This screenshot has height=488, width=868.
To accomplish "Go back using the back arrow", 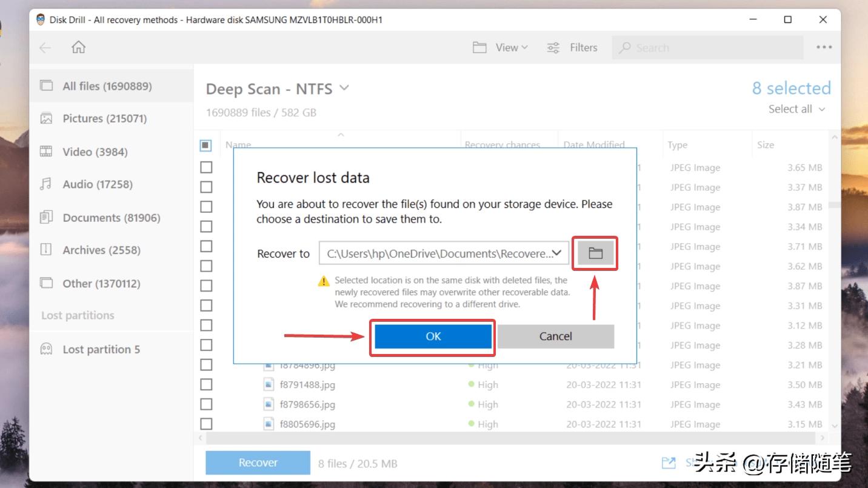I will 45,47.
